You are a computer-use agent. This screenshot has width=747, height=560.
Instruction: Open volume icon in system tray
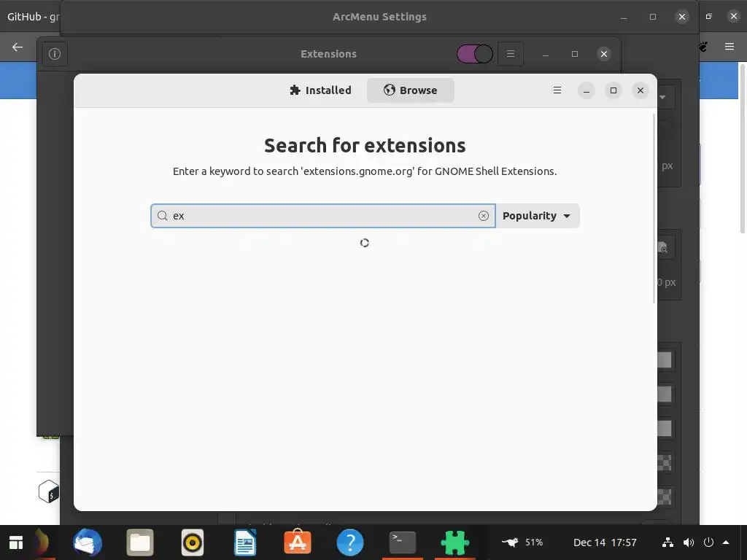tap(689, 542)
